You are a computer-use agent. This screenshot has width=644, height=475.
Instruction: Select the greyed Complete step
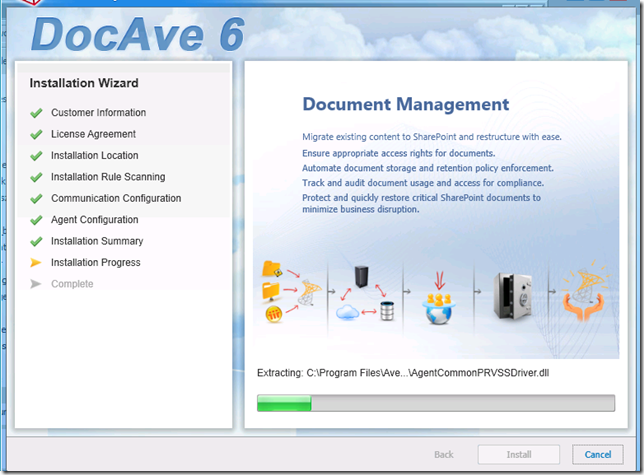(72, 284)
